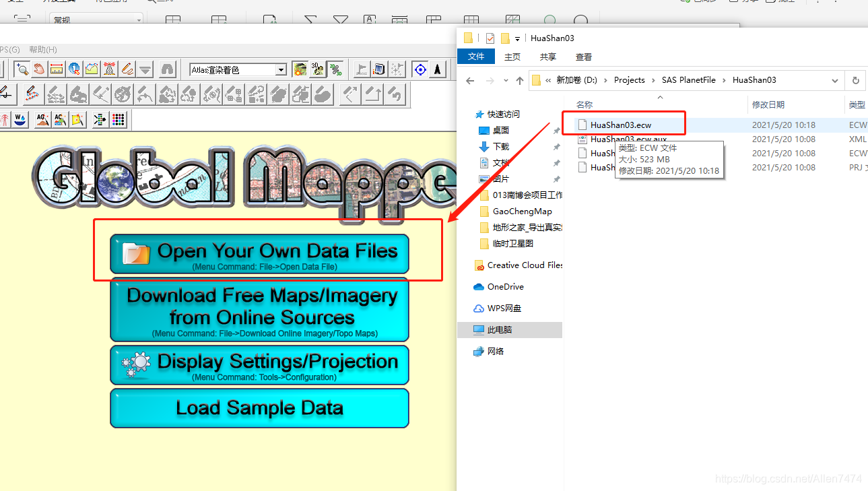Click the 10:18 date cell of HuaShan03.ecw
This screenshot has height=491, width=868.
784,125
